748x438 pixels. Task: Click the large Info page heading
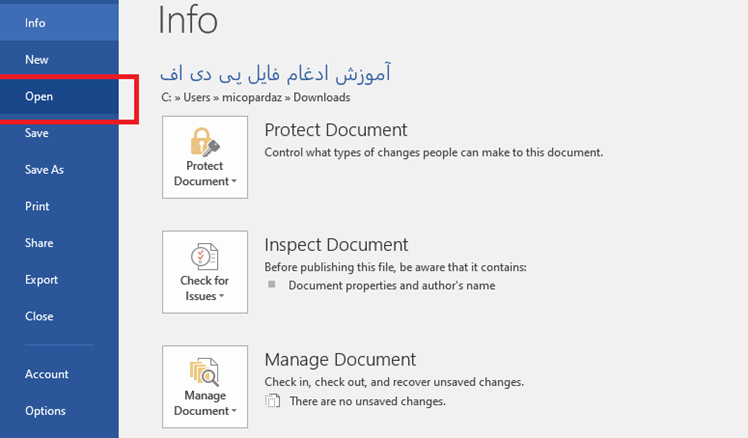(x=187, y=21)
